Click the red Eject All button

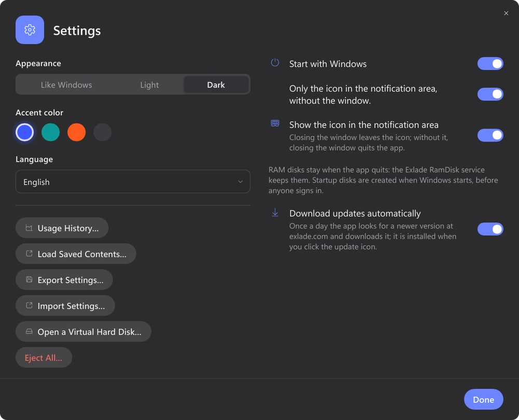click(44, 357)
